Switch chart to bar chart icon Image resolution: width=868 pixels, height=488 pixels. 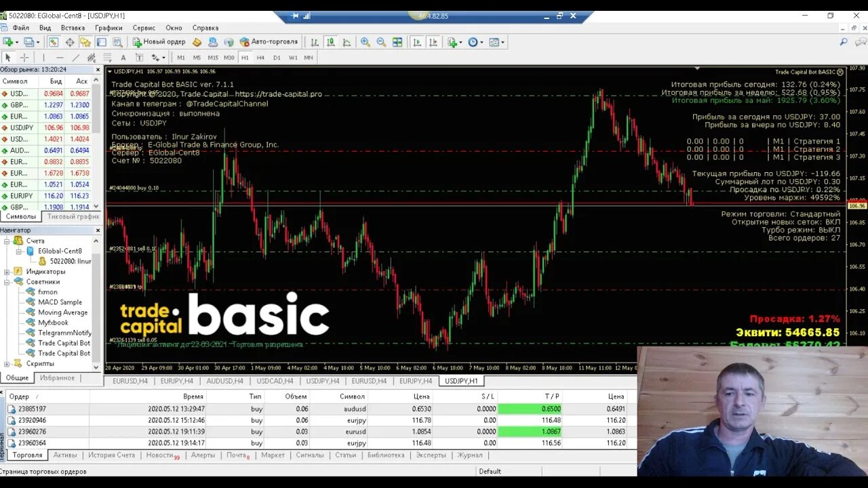[x=315, y=42]
